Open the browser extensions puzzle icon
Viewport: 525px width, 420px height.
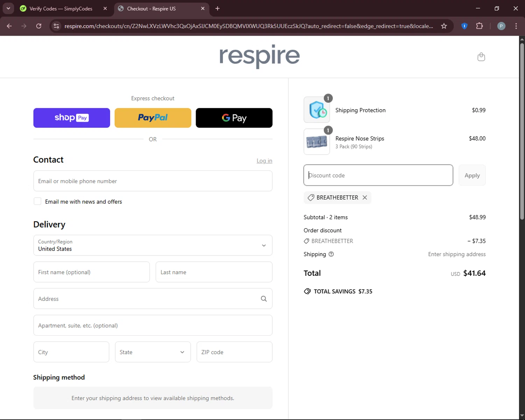[479, 26]
